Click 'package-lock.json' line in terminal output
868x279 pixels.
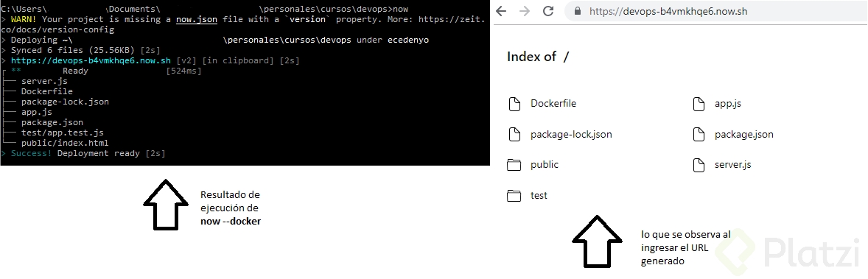point(65,102)
